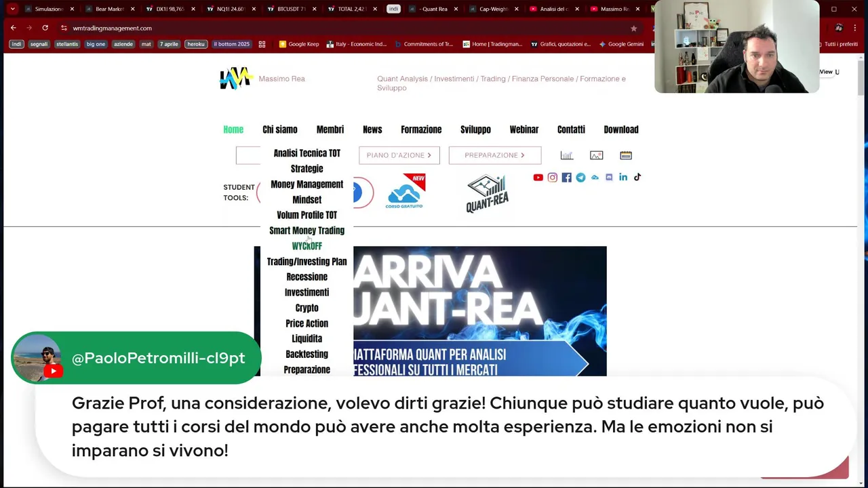Click the picture frame icon
The width and height of the screenshot is (868, 488).
pos(596,155)
